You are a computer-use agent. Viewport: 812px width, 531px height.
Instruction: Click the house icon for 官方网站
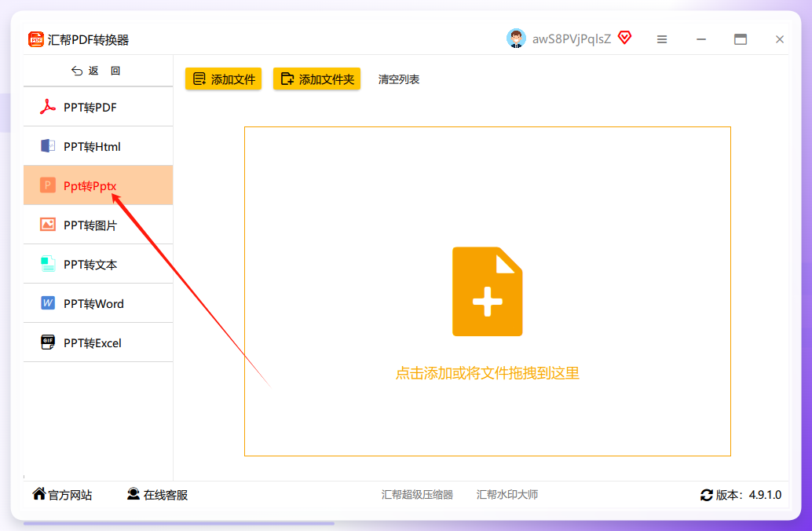(38, 494)
